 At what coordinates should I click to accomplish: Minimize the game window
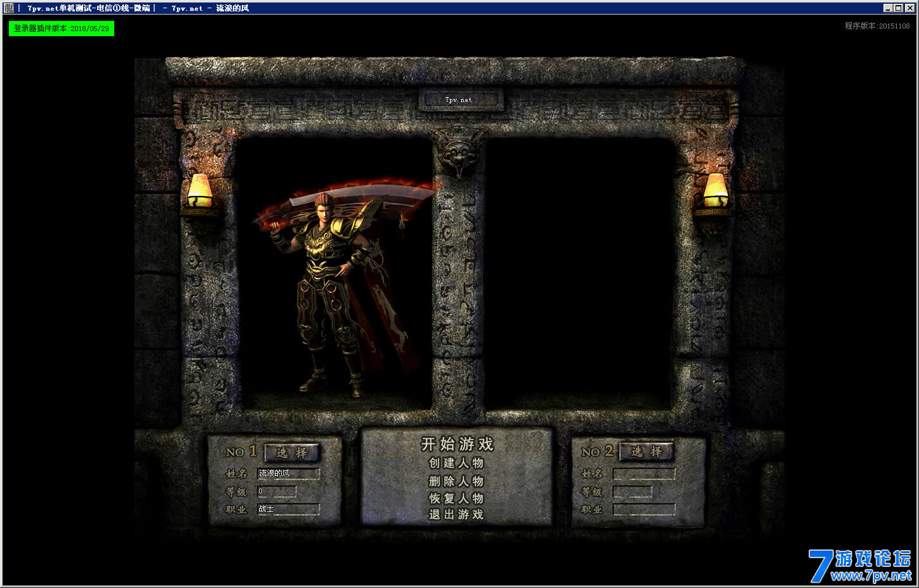pos(888,8)
